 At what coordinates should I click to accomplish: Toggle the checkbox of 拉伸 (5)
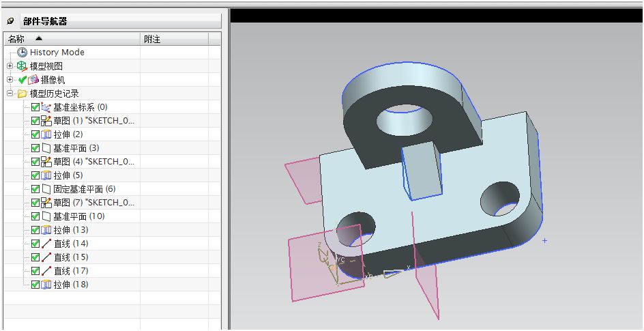[35, 175]
